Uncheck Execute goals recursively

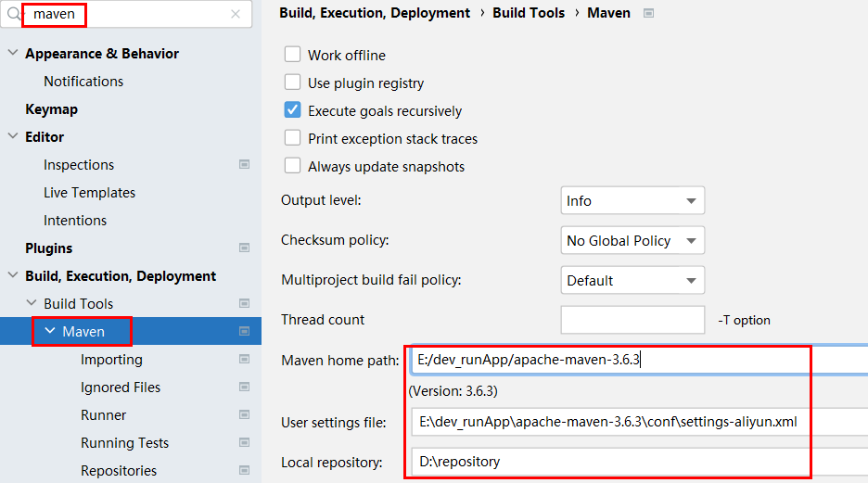coord(292,109)
